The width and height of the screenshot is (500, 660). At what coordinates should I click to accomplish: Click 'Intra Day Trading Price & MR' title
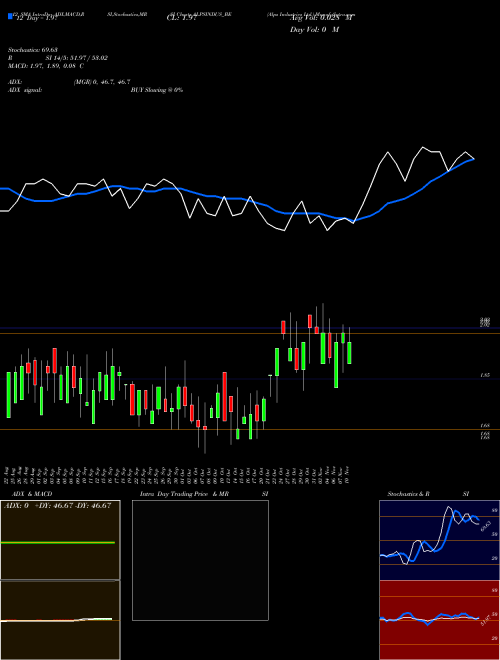coord(184,494)
